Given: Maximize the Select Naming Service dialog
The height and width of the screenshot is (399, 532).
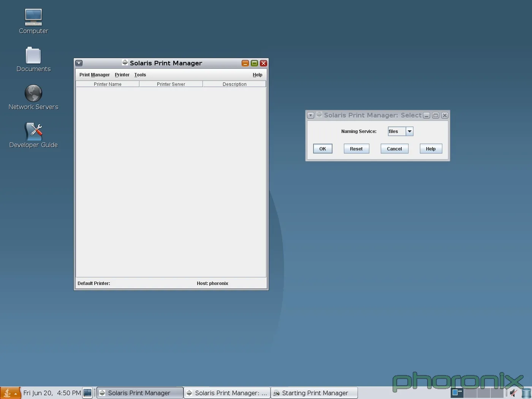Looking at the screenshot, I should tap(435, 115).
